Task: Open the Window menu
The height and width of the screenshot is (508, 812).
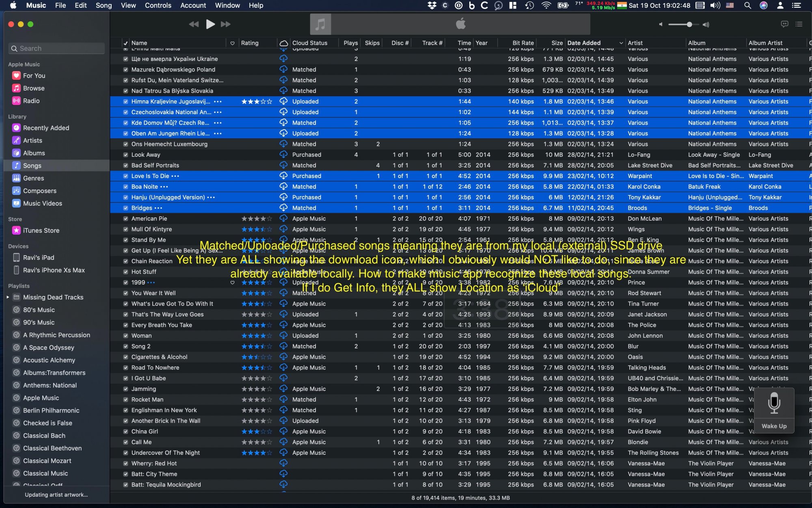Action: click(x=227, y=5)
